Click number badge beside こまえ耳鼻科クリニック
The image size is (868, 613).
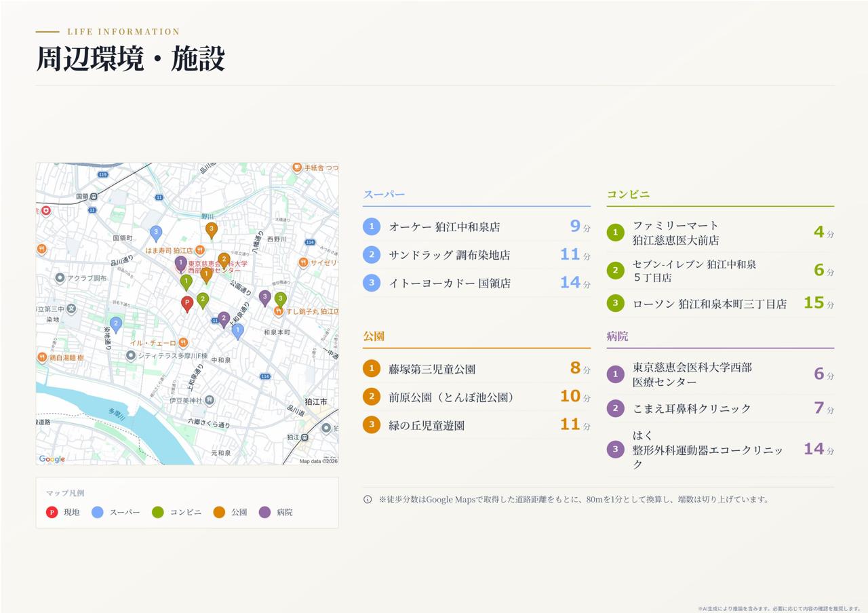tap(615, 408)
